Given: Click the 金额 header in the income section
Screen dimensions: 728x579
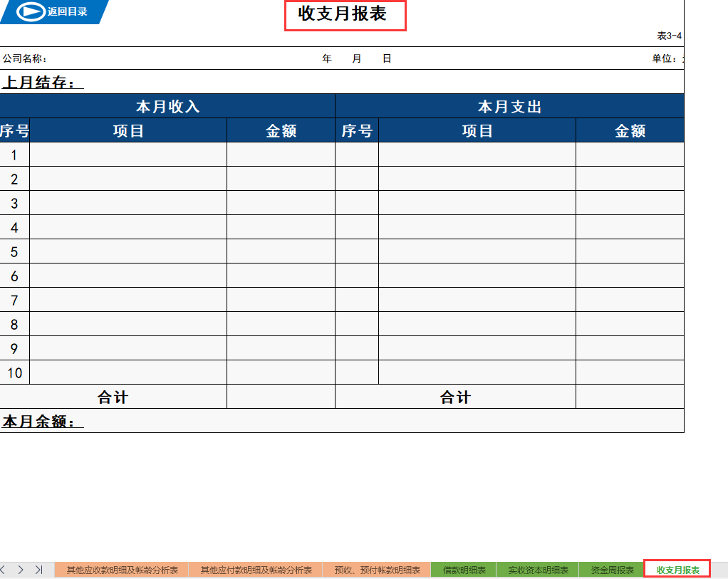Looking at the screenshot, I should [x=281, y=130].
